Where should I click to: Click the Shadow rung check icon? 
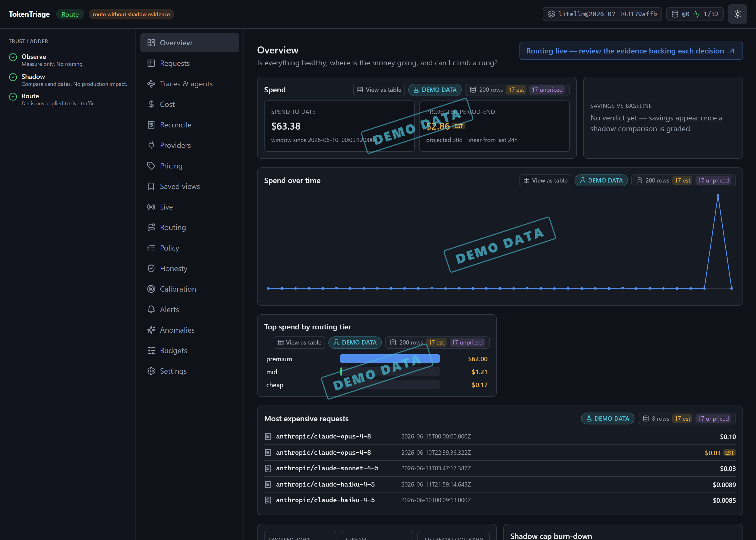click(x=13, y=77)
